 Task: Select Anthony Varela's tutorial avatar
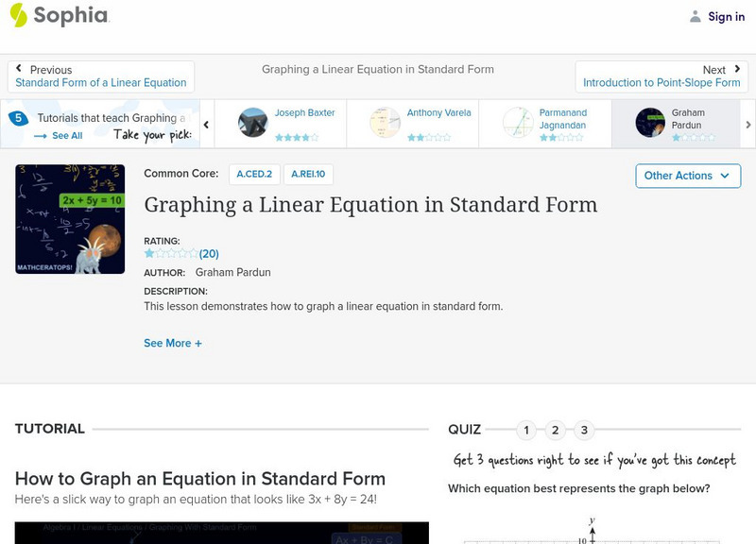pyautogui.click(x=386, y=123)
